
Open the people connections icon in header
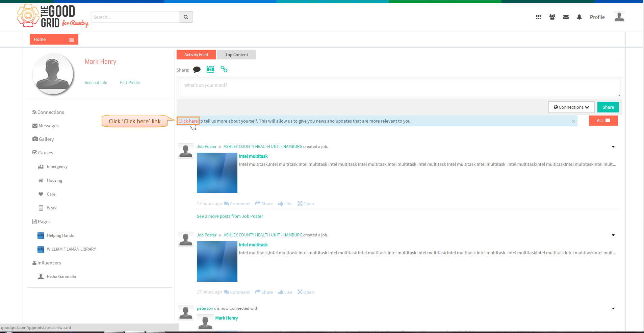552,17
